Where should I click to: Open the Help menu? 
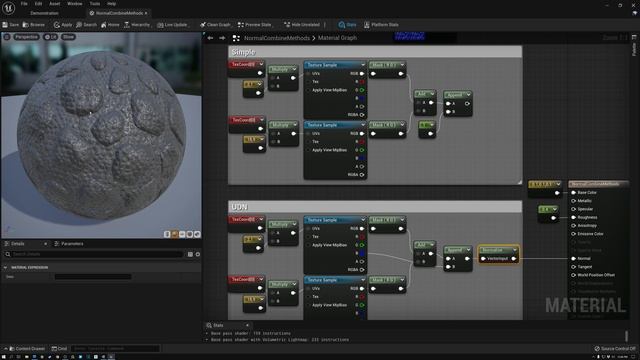coord(111,3)
